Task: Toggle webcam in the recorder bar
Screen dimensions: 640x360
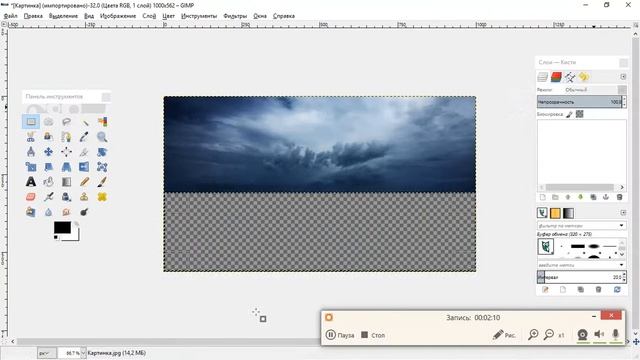Action: point(582,335)
